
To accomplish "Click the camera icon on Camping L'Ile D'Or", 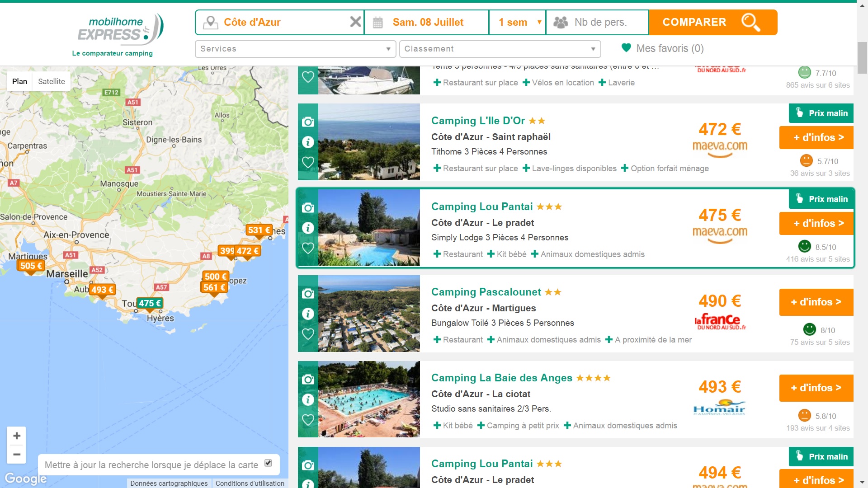I will point(308,122).
